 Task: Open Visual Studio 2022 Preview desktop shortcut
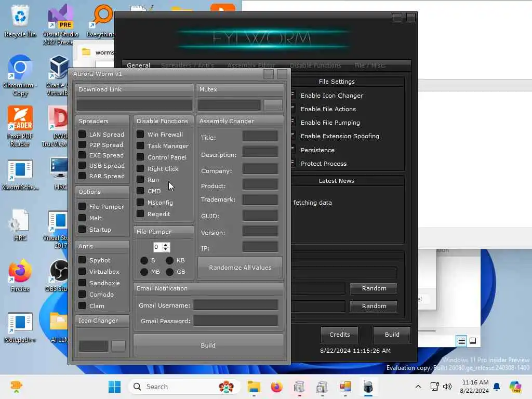pos(60,24)
